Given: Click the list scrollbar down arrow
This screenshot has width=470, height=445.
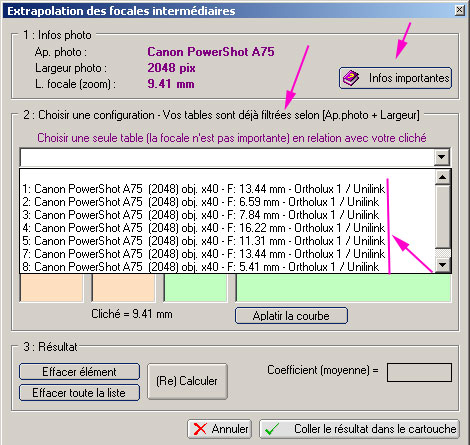Looking at the screenshot, I should (x=443, y=265).
